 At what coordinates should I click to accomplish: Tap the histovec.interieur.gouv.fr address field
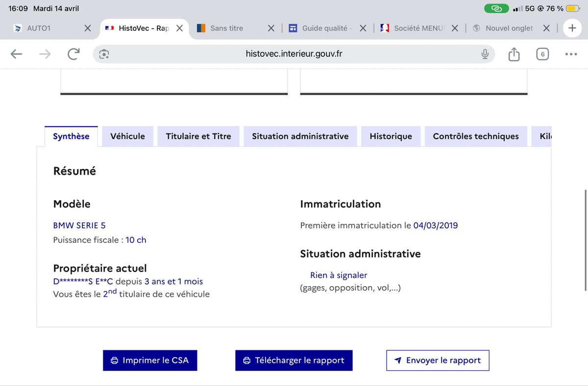[x=294, y=54]
